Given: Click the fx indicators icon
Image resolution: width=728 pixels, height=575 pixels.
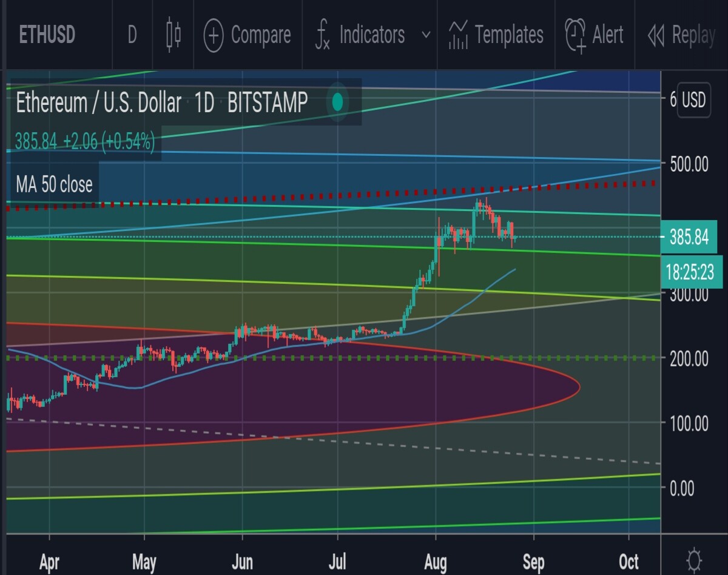Looking at the screenshot, I should 323,35.
